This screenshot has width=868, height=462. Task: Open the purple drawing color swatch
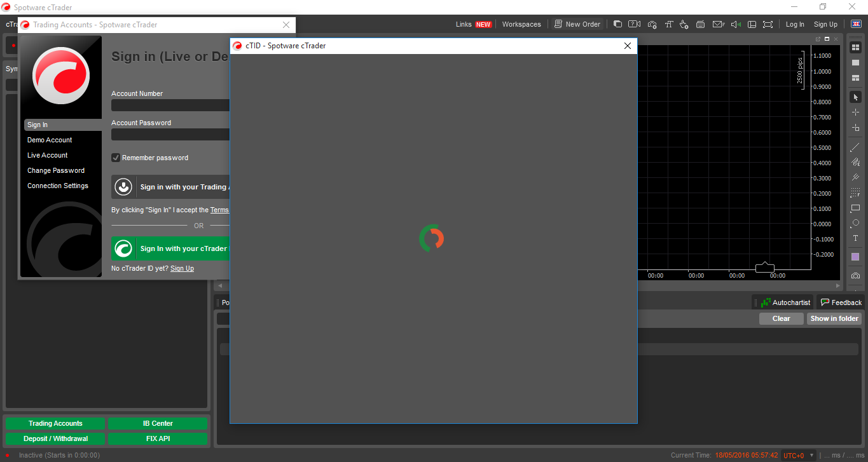(855, 257)
